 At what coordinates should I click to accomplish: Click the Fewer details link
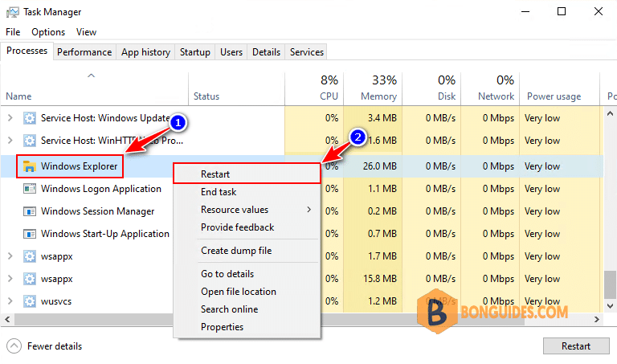55,346
